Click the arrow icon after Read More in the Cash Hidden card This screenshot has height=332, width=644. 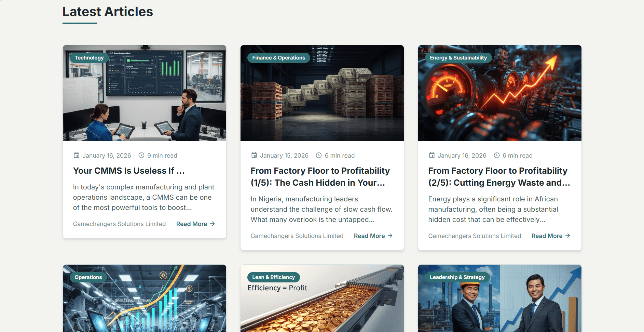click(x=390, y=236)
